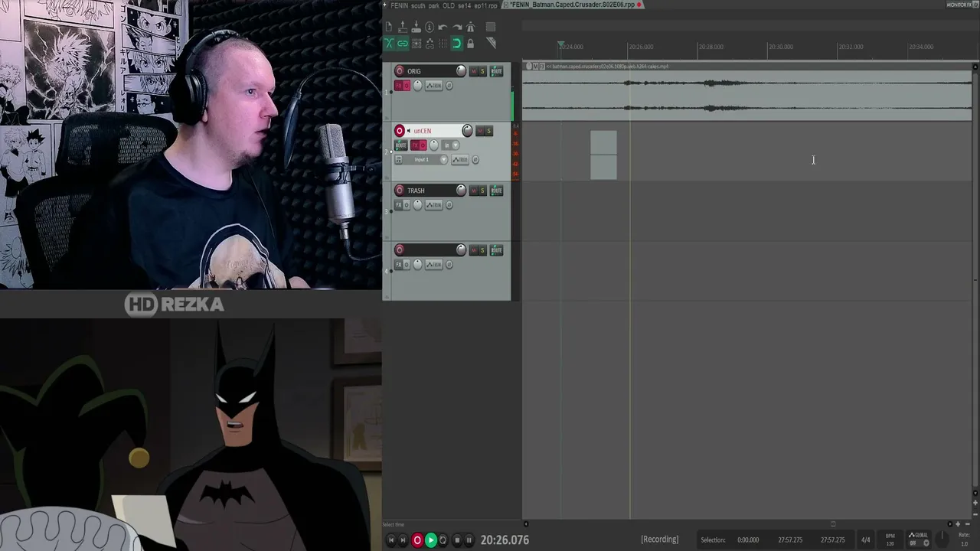Image resolution: width=980 pixels, height=551 pixels.
Task: Open FX chain on TRASH track
Action: [398, 205]
